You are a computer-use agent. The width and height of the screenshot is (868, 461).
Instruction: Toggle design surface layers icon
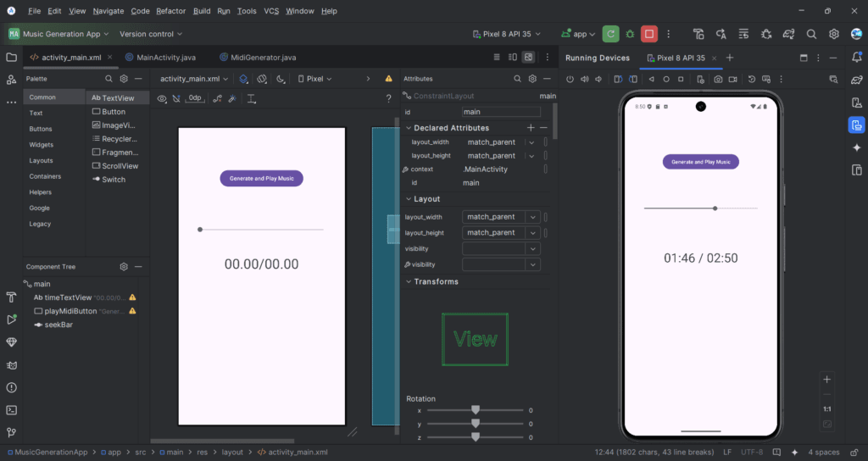click(x=243, y=79)
